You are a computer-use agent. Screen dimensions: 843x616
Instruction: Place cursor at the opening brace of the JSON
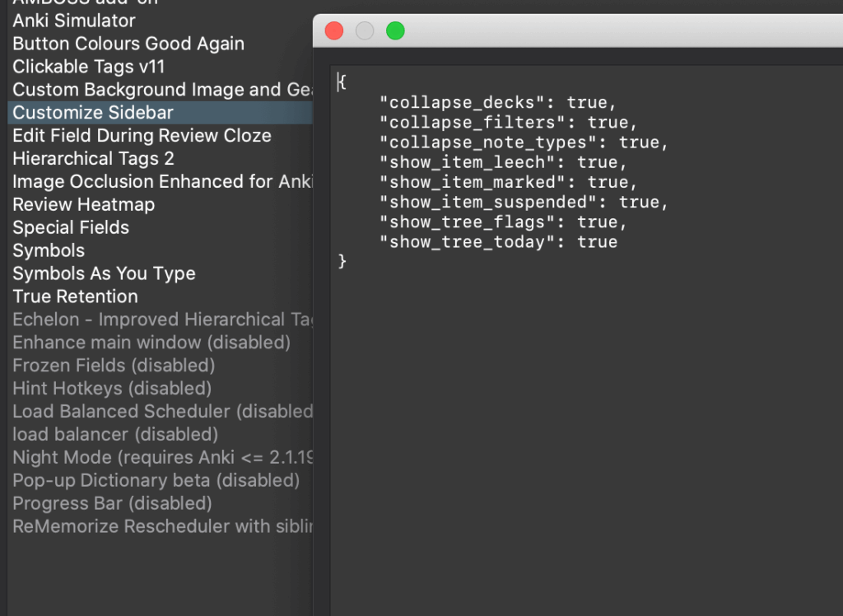click(x=342, y=82)
